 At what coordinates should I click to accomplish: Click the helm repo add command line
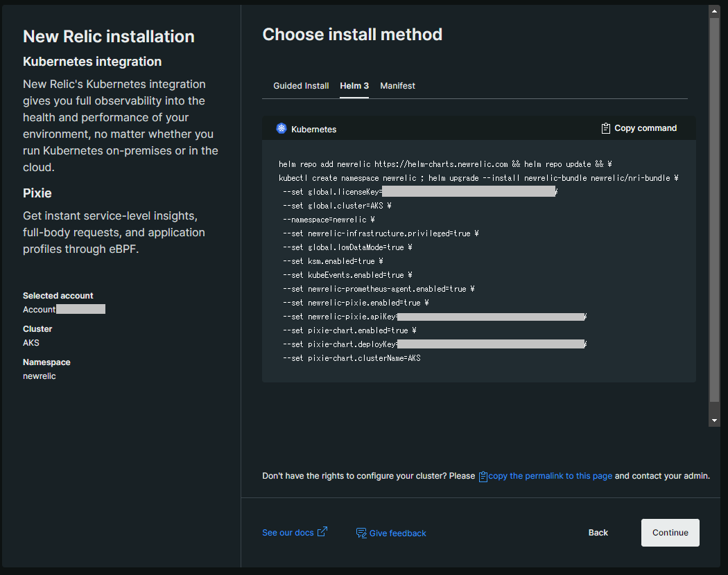pos(444,164)
